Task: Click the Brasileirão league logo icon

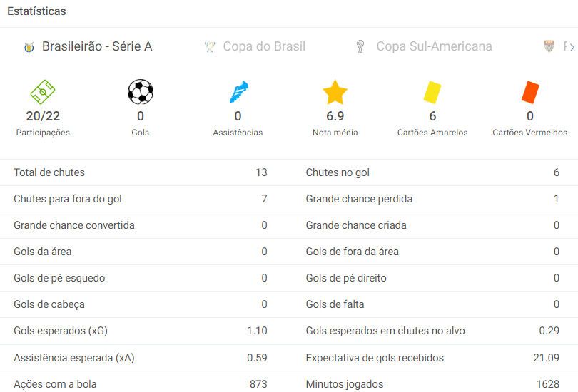Action: pos(29,47)
